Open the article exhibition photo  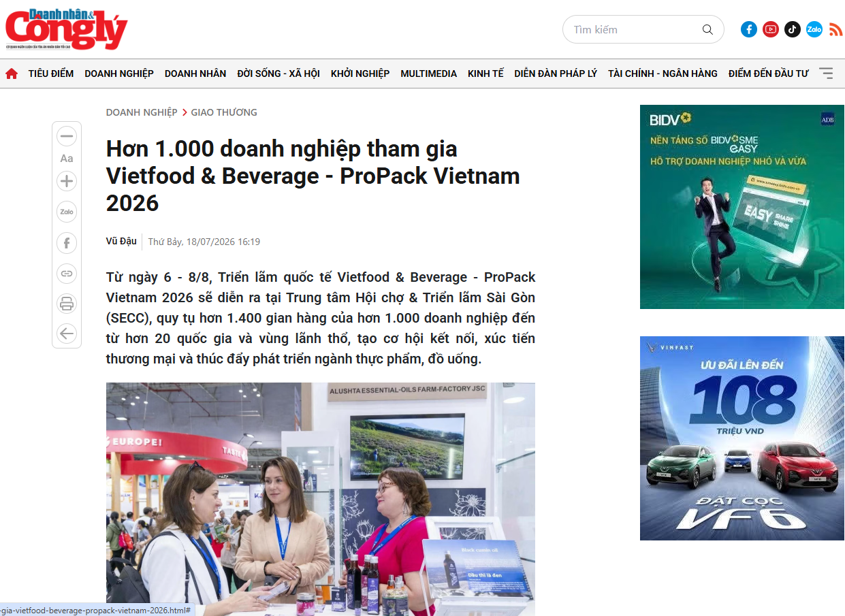pos(321,499)
